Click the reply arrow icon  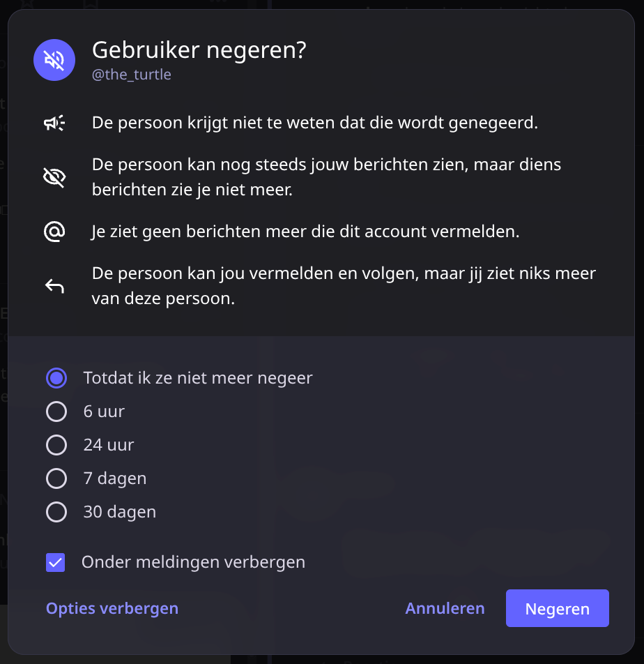click(54, 286)
